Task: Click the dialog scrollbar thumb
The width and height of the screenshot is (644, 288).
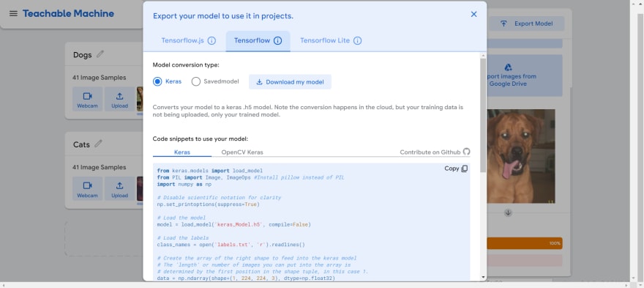Action: [483, 115]
